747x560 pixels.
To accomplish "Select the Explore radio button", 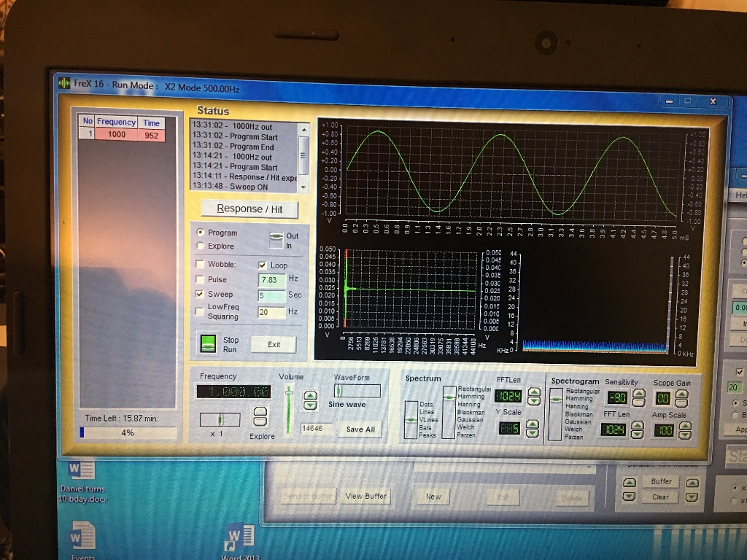I will point(201,246).
